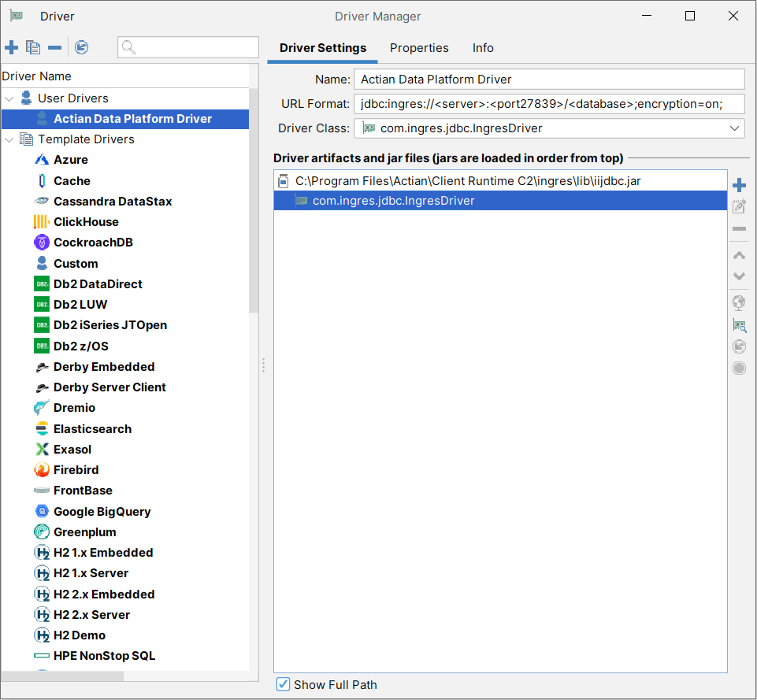Select the Elasticsearch template driver
The width and height of the screenshot is (757, 700).
92,429
